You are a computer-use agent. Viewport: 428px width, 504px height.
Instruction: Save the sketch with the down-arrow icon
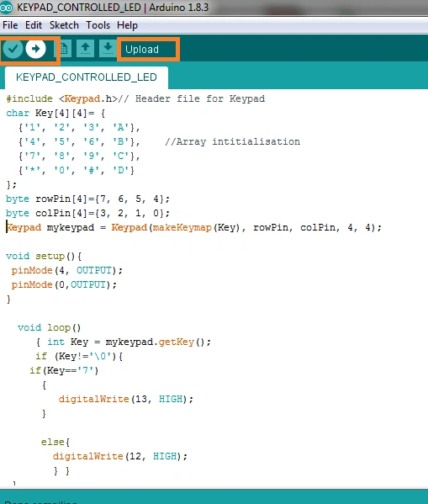click(x=108, y=49)
